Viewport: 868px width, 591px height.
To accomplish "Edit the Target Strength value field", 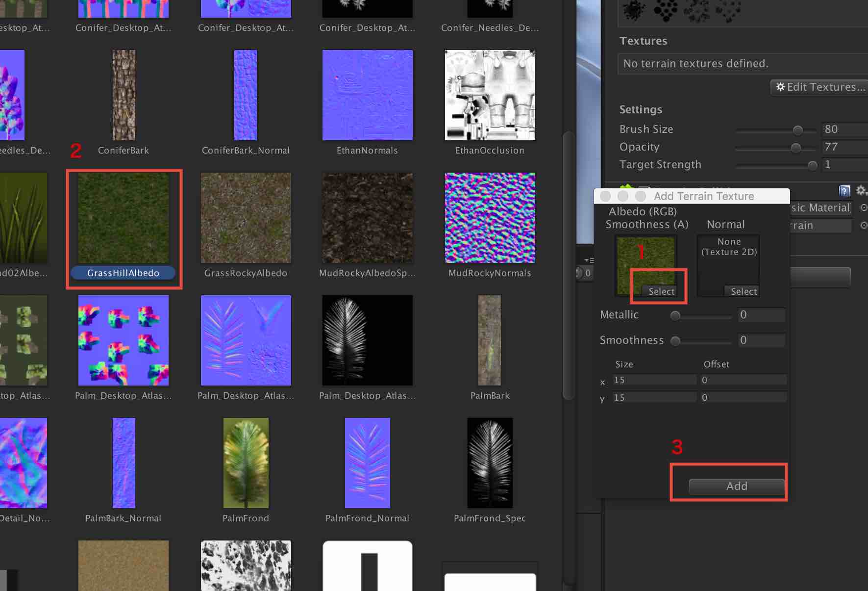I will 844,164.
